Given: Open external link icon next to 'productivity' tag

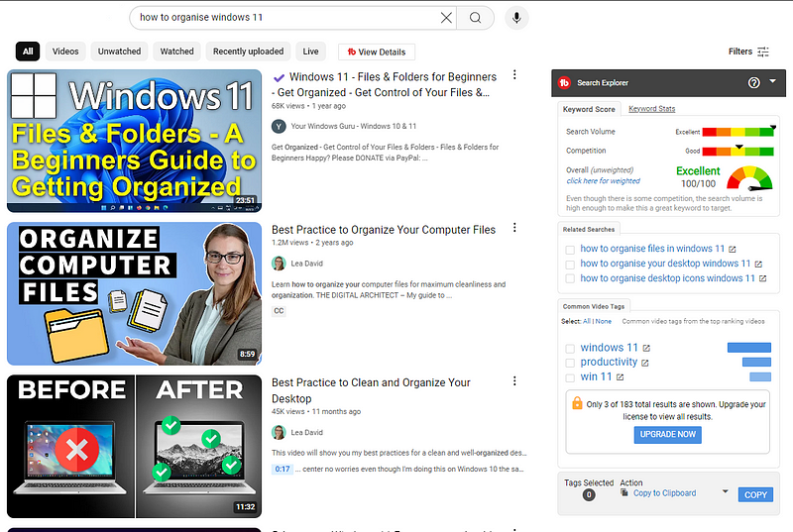Looking at the screenshot, I should (645, 363).
